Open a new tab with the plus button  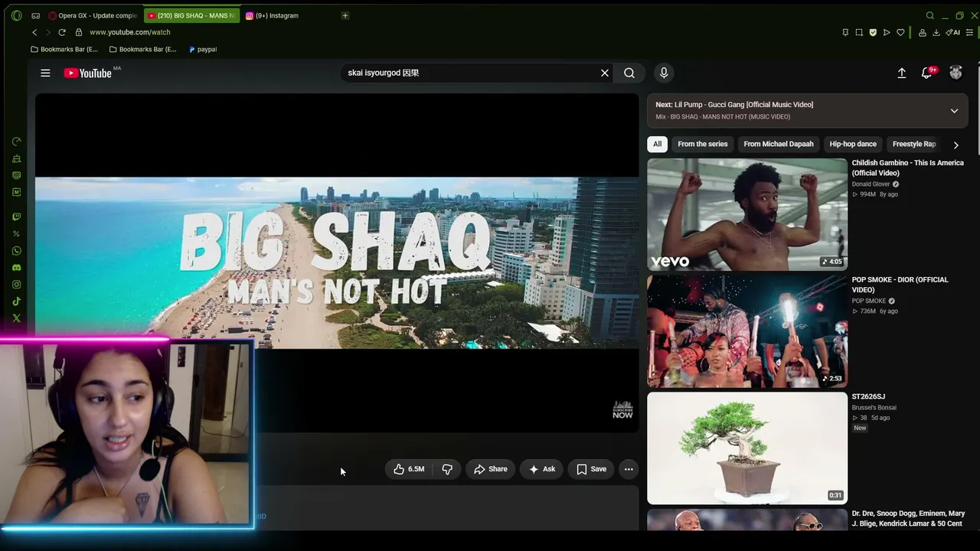(345, 15)
